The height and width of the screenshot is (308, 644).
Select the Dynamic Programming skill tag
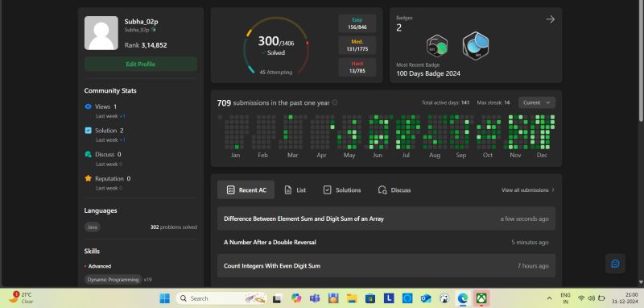[x=114, y=280]
